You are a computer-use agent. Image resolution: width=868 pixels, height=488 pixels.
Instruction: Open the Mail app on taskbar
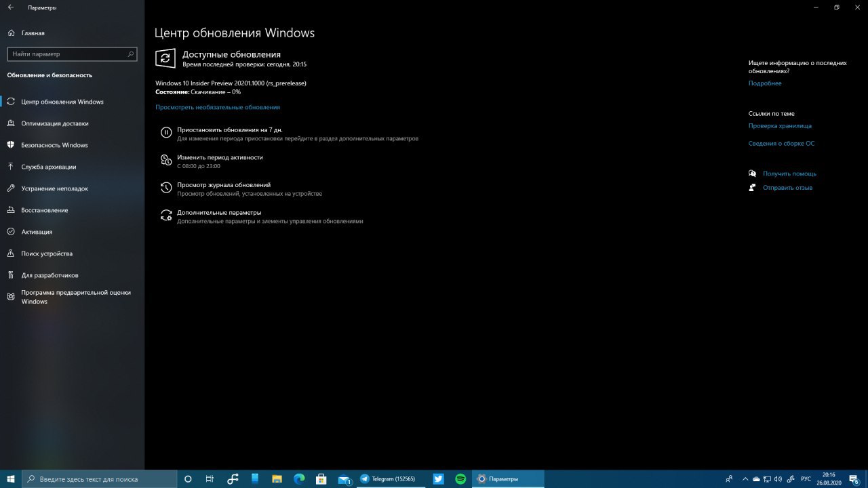(x=344, y=479)
